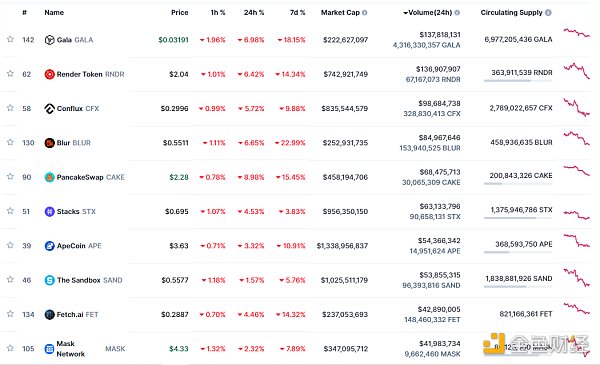Screen dimensions: 600x365
Task: Toggle watchlist star for Gala
Action: tap(10, 39)
